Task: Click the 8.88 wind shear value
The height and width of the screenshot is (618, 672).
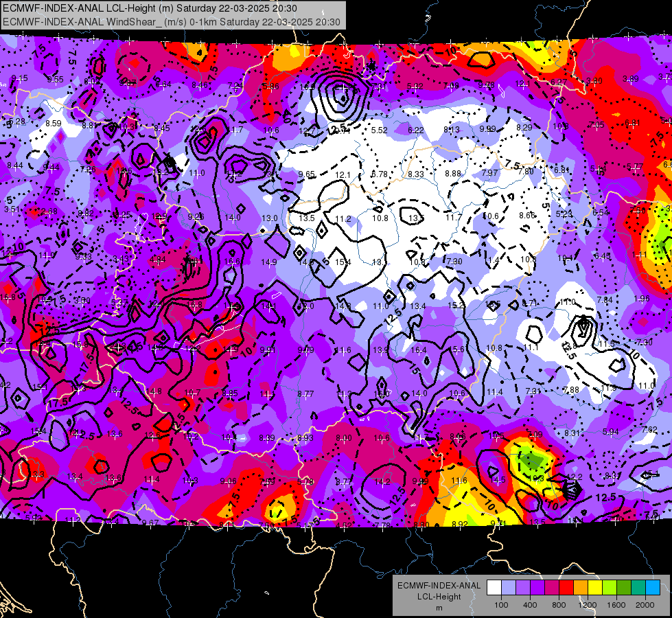Action: pos(453,173)
